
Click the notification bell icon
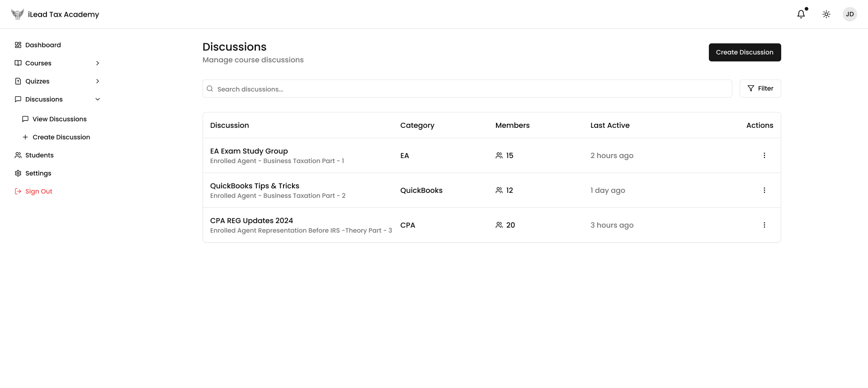pyautogui.click(x=801, y=14)
